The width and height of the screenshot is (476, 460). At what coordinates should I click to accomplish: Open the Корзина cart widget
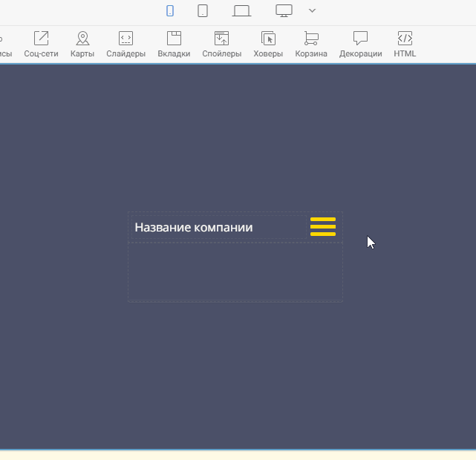tap(311, 44)
